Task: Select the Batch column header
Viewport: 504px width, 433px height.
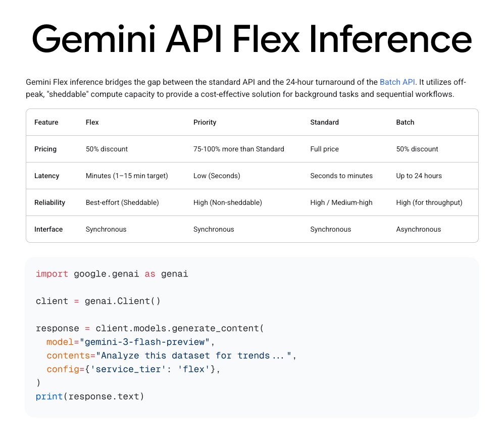Action: pos(405,123)
